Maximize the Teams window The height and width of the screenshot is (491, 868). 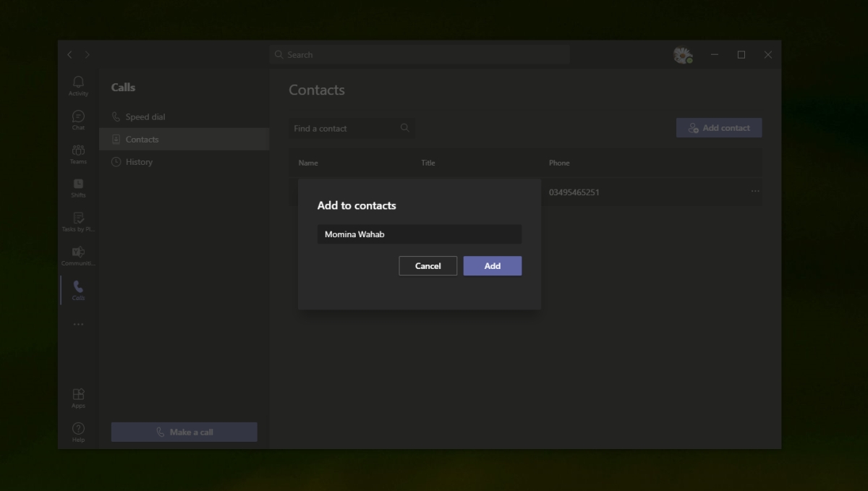tap(741, 55)
